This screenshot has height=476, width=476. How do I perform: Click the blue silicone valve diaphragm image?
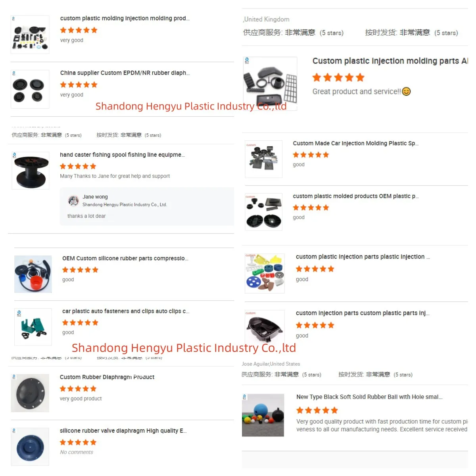coord(30,447)
